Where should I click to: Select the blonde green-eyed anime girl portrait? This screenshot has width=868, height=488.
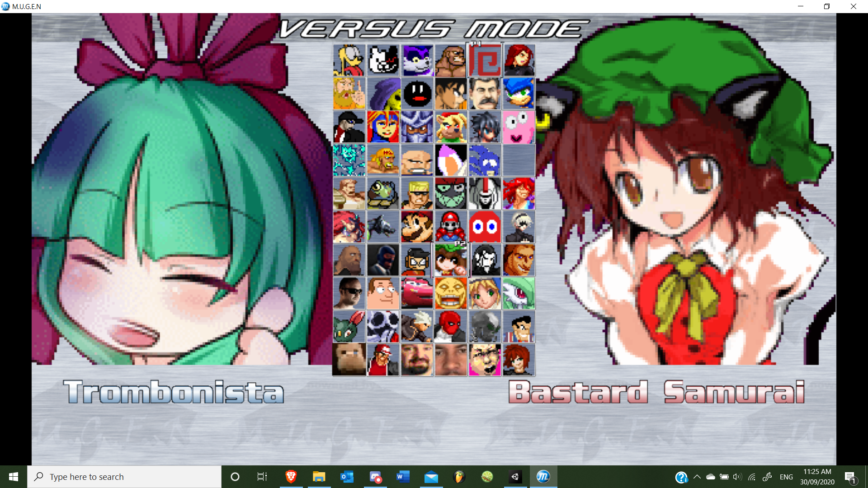tap(485, 294)
